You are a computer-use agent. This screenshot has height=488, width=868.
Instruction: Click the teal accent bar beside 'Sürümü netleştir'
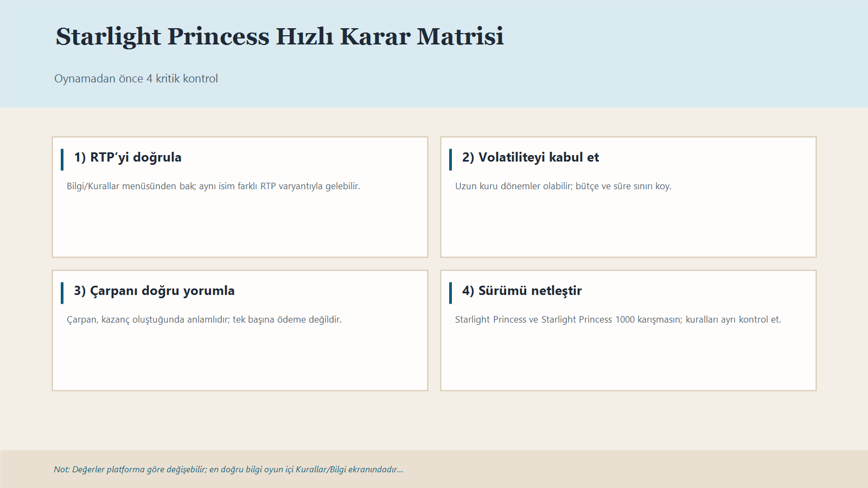tap(451, 290)
